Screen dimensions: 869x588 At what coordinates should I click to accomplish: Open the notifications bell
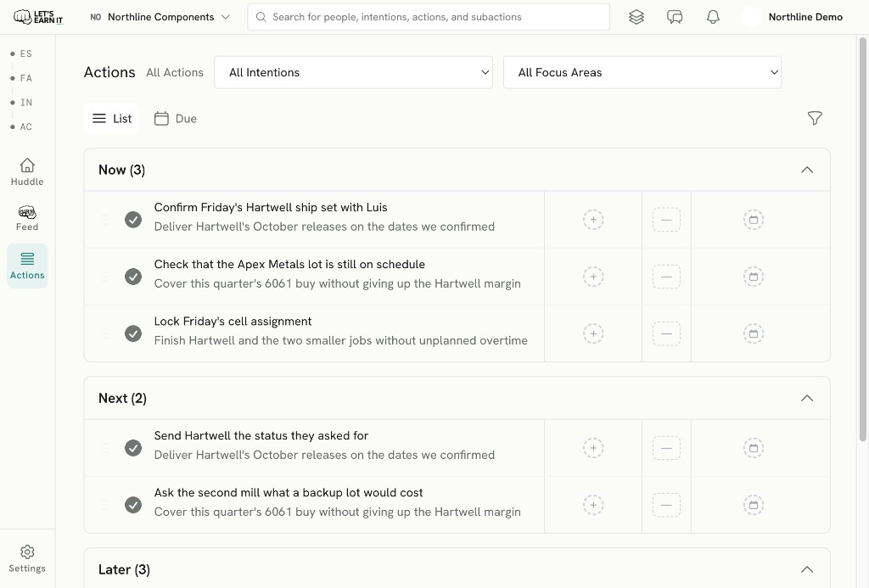(713, 17)
